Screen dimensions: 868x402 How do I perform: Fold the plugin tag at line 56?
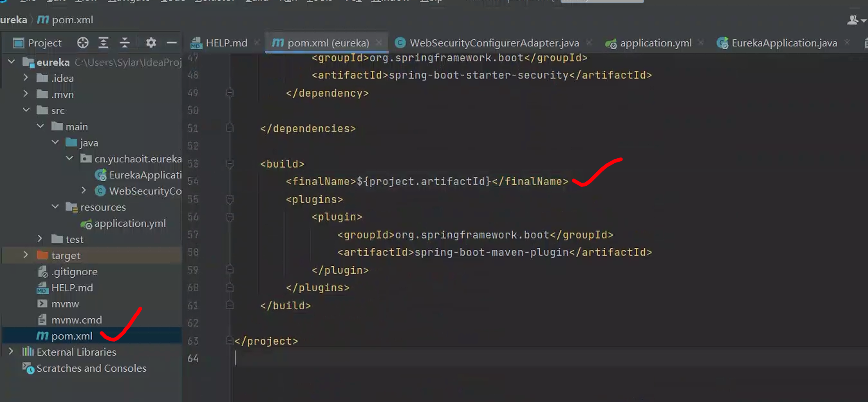[230, 217]
